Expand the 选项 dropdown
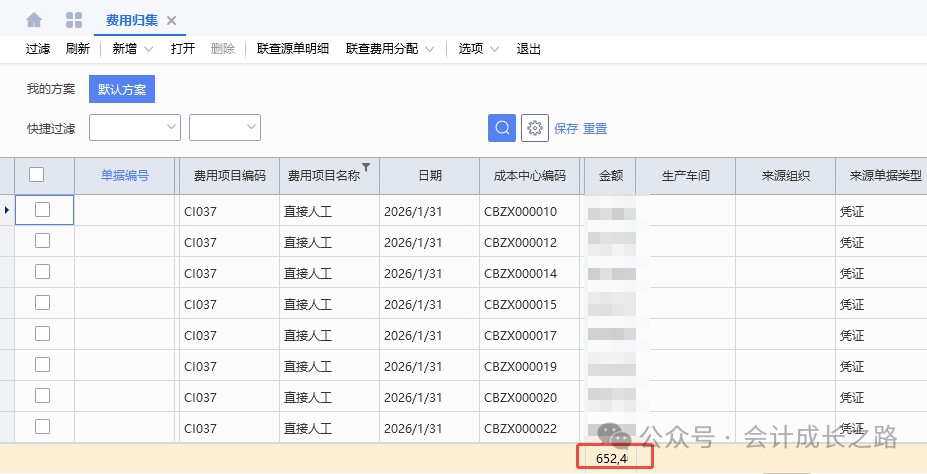 494,49
